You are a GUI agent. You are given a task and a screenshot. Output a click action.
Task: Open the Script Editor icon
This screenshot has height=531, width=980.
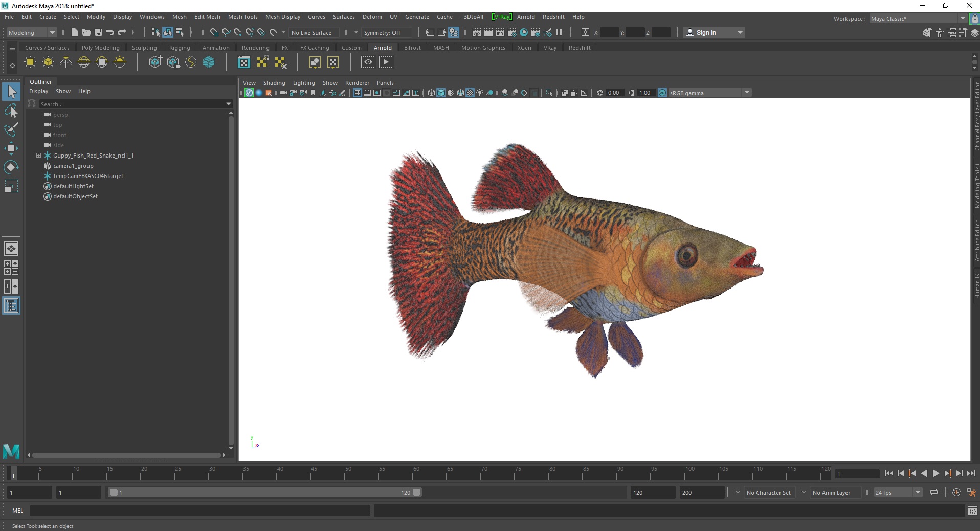973,511
